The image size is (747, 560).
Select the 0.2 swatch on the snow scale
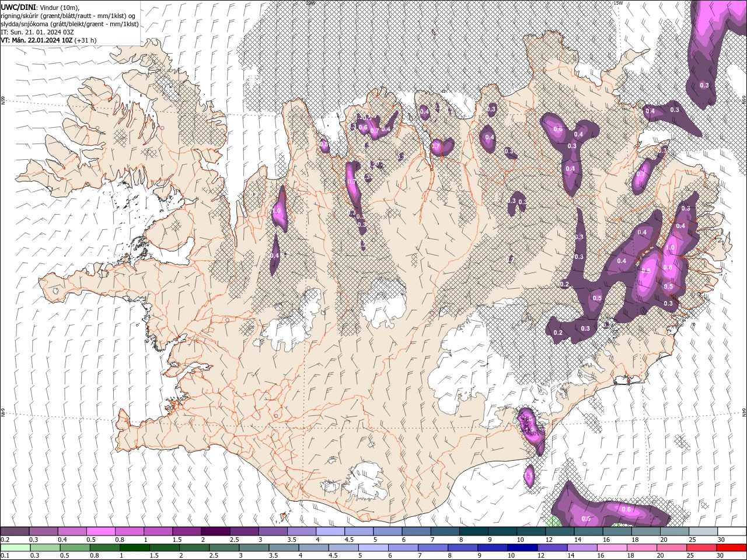click(x=15, y=531)
